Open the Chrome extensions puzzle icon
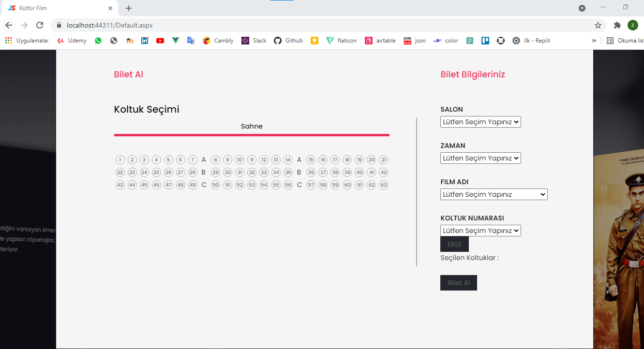The width and height of the screenshot is (644, 349). coord(617,25)
